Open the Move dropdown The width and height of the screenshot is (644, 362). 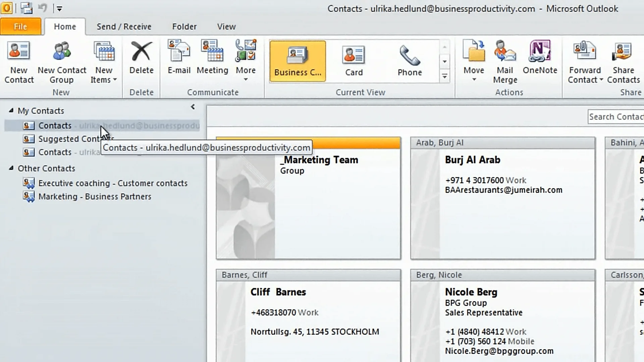[x=474, y=61]
